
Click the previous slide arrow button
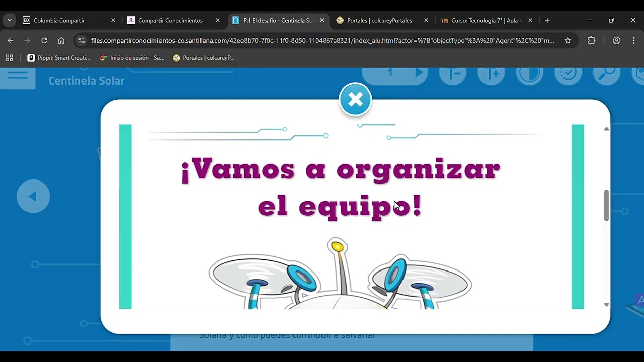click(x=33, y=196)
